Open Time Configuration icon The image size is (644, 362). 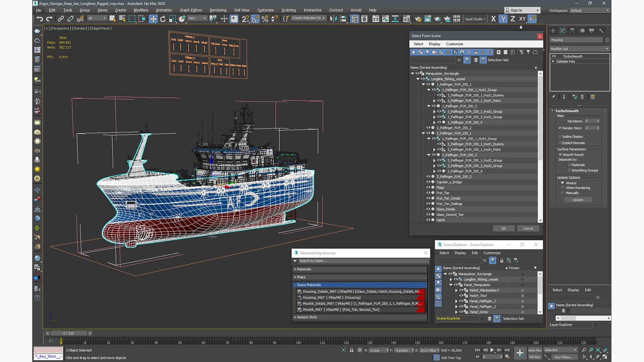click(507, 357)
